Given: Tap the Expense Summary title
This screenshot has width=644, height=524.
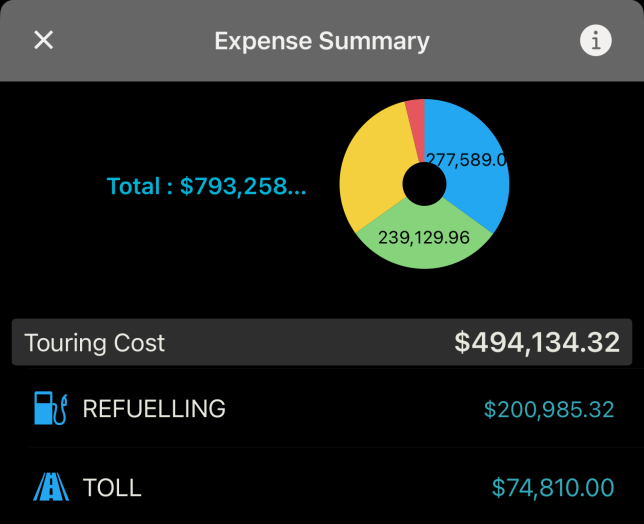Looking at the screenshot, I should click(322, 41).
